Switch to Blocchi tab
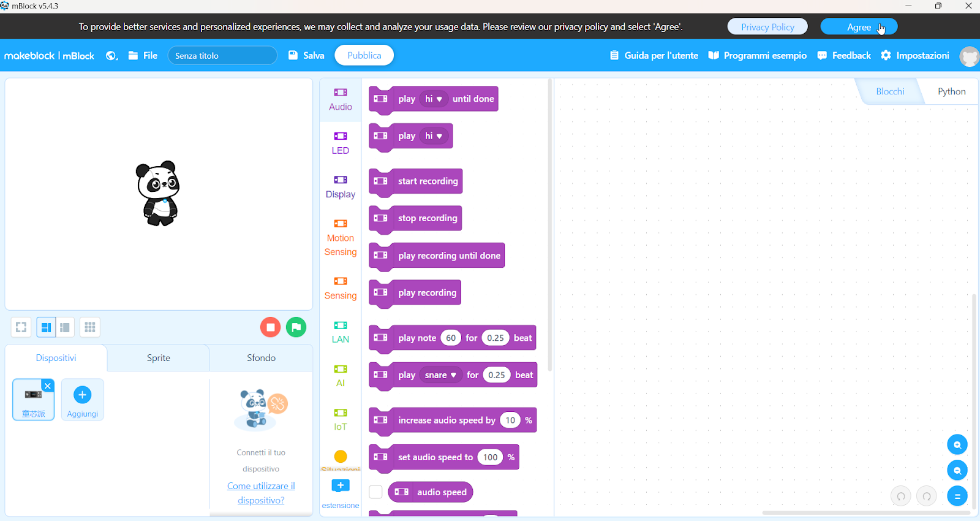 point(889,91)
